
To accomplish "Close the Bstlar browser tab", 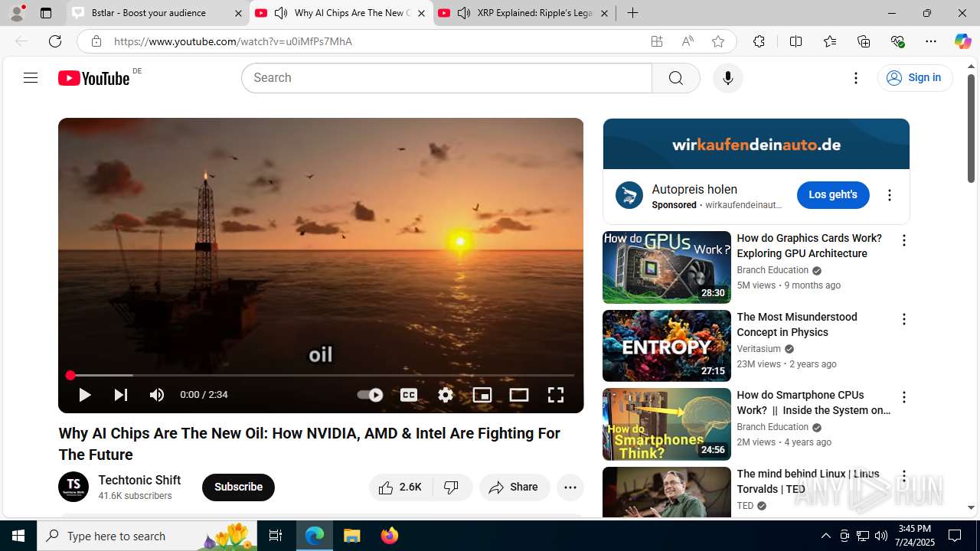I will point(238,13).
